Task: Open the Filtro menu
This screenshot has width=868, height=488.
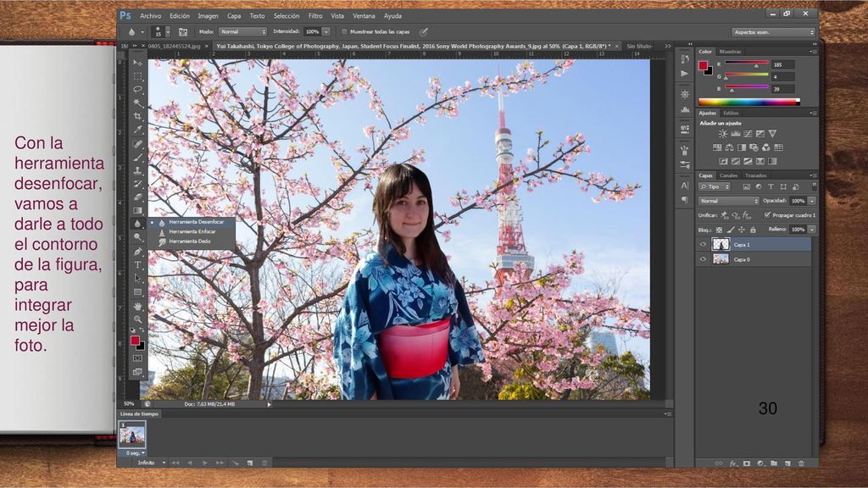Action: pos(315,16)
